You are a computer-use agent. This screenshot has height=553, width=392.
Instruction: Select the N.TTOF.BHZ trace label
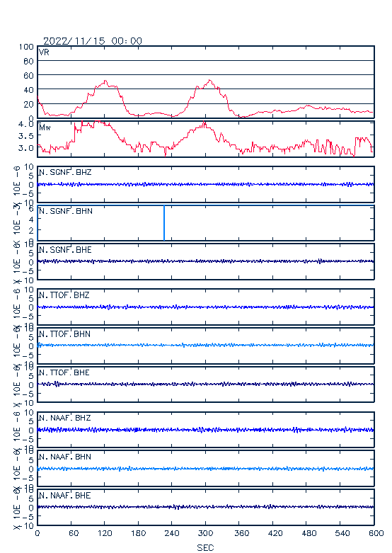[x=64, y=295]
